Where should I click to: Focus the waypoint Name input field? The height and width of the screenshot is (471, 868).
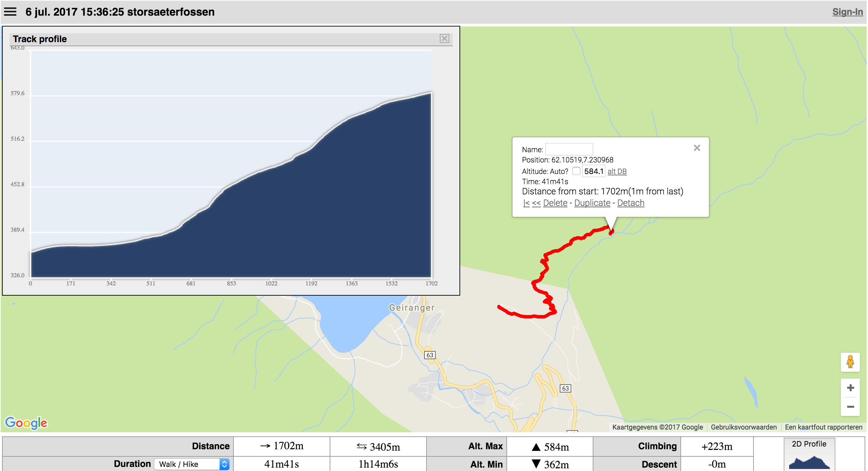(569, 149)
